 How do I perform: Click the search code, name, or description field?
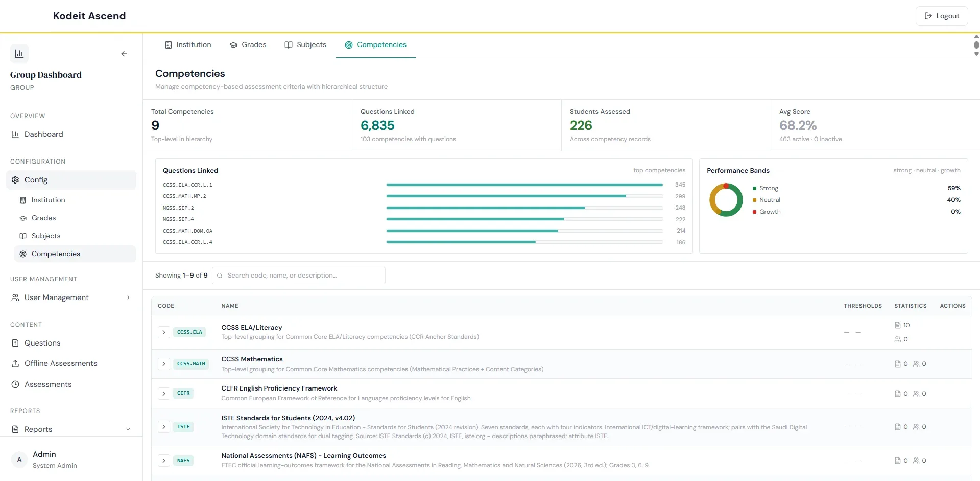click(299, 276)
